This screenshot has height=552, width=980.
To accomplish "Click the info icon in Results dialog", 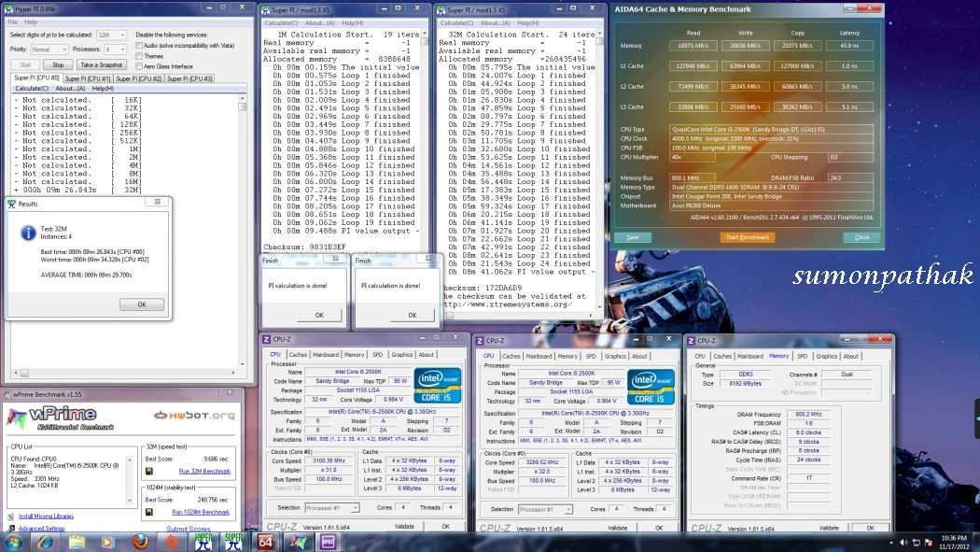I will 28,233.
